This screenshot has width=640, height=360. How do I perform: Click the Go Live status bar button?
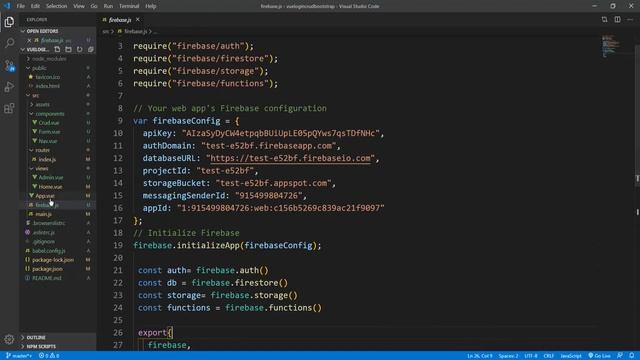tap(599, 356)
